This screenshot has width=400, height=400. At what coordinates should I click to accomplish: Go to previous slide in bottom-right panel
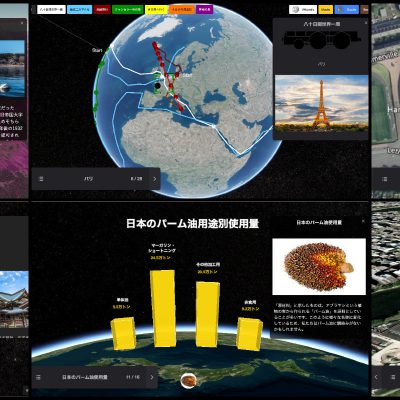point(376,377)
